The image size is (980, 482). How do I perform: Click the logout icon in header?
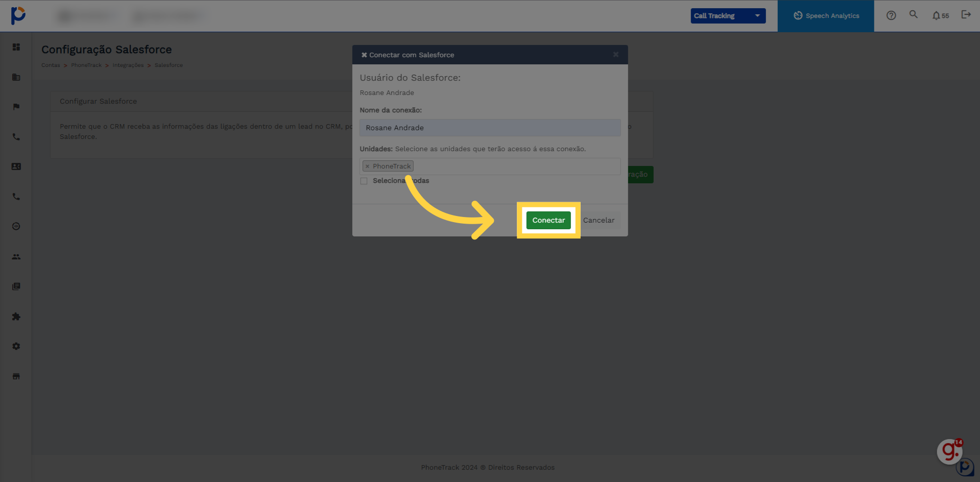tap(966, 14)
